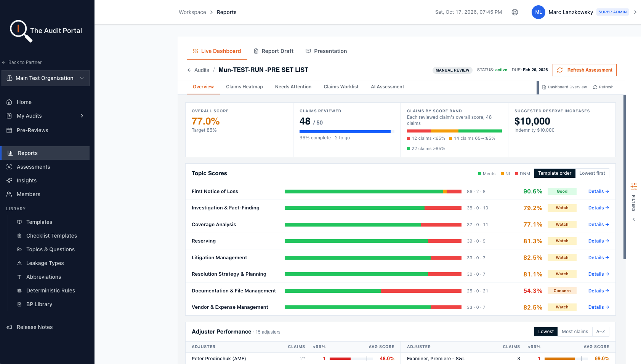This screenshot has width=641, height=364.
Task: Click the Claims Reviewed blue progress bar
Action: 345,132
